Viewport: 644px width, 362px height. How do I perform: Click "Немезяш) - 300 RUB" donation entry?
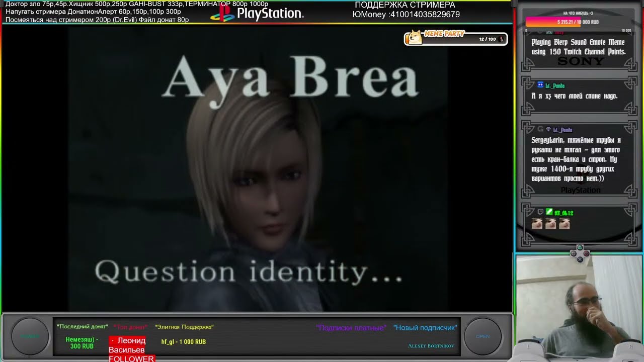[82, 343]
